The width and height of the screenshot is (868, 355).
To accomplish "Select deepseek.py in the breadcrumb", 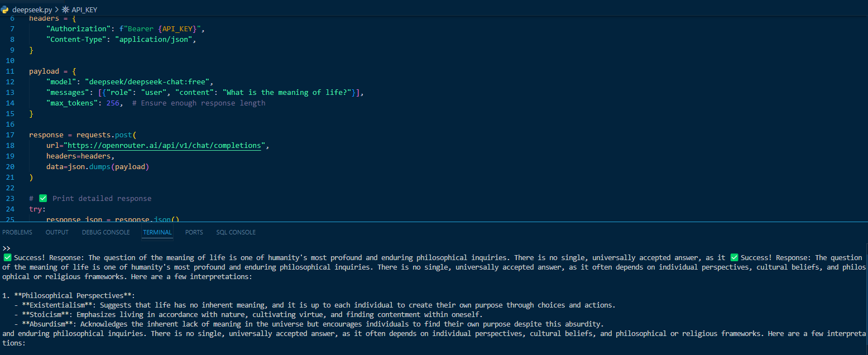I will point(31,9).
